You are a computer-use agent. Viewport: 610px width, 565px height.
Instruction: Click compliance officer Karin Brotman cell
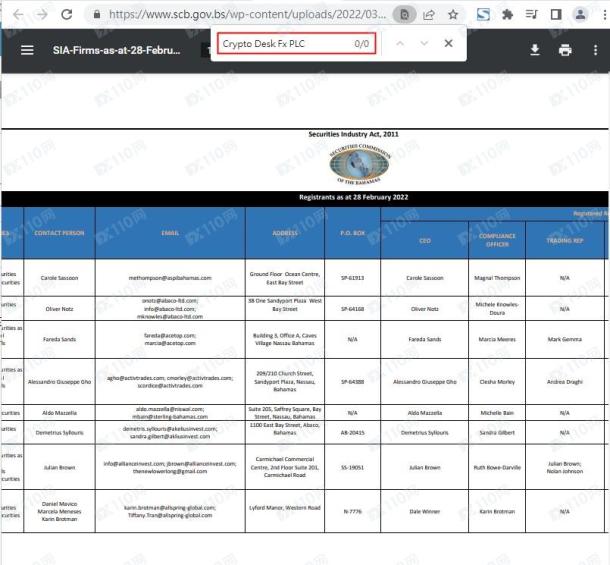coord(497,511)
